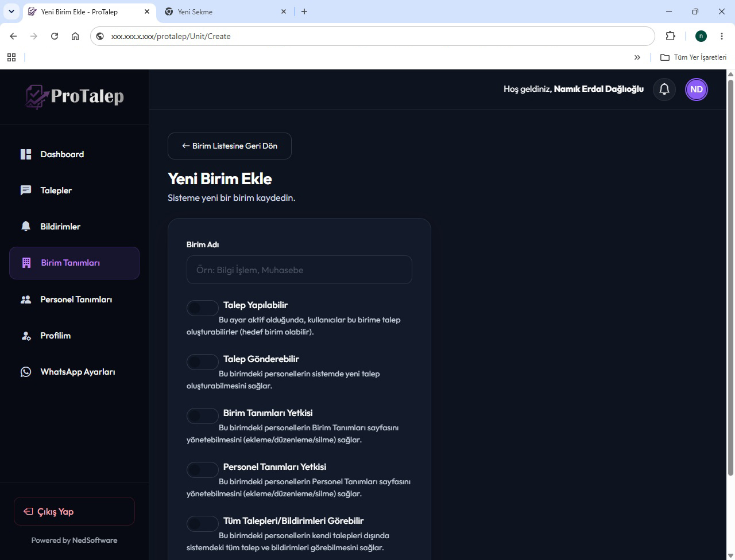Enable the Talep Yapılabilir toggle
Screen dimensions: 735x560
pyautogui.click(x=203, y=308)
